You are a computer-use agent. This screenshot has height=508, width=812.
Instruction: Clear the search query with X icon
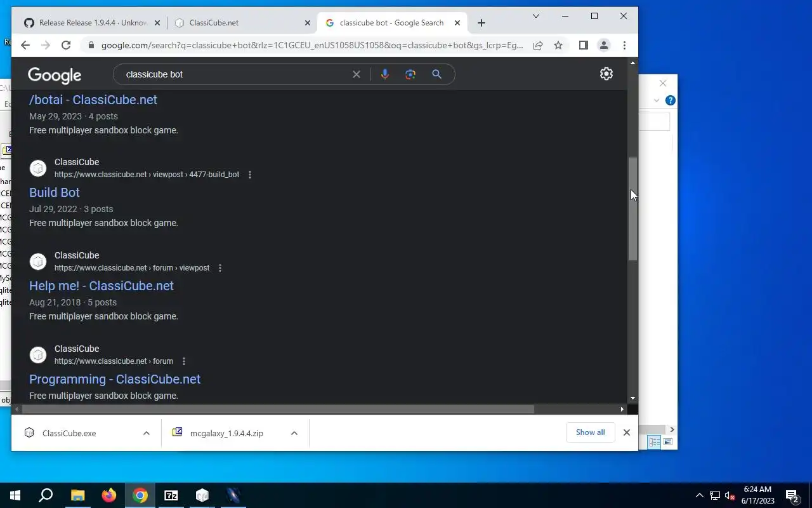coord(357,74)
